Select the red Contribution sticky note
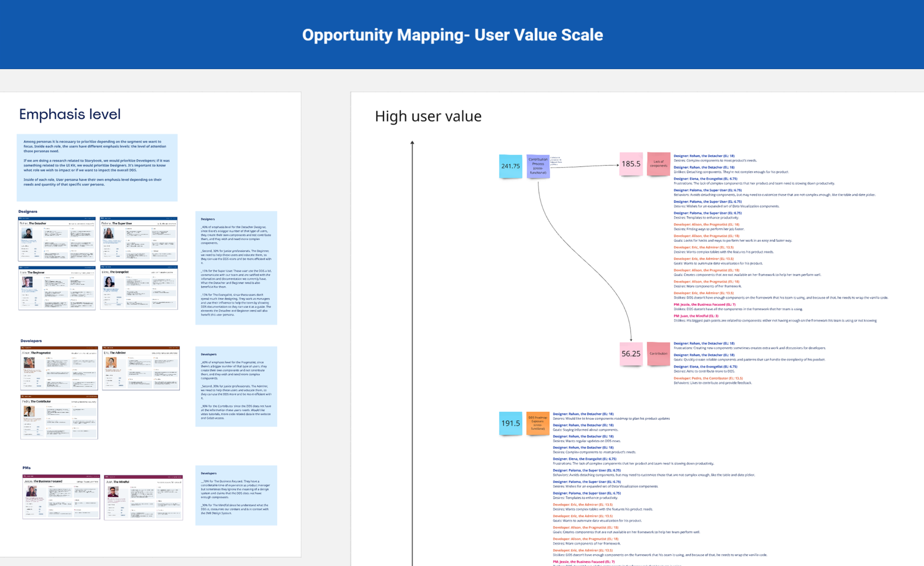 [x=658, y=354]
